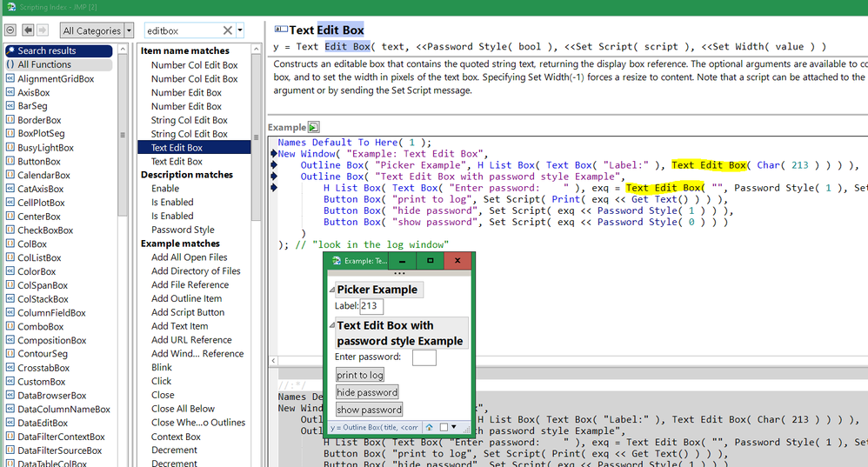Screen dimensions: 868x467
Task: Clear the editbox search with X icon
Action: (228, 30)
